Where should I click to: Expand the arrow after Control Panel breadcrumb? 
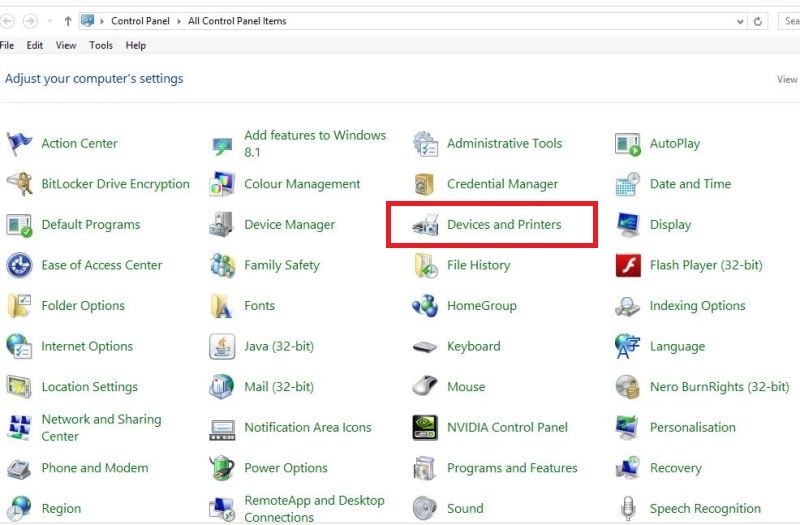click(179, 21)
